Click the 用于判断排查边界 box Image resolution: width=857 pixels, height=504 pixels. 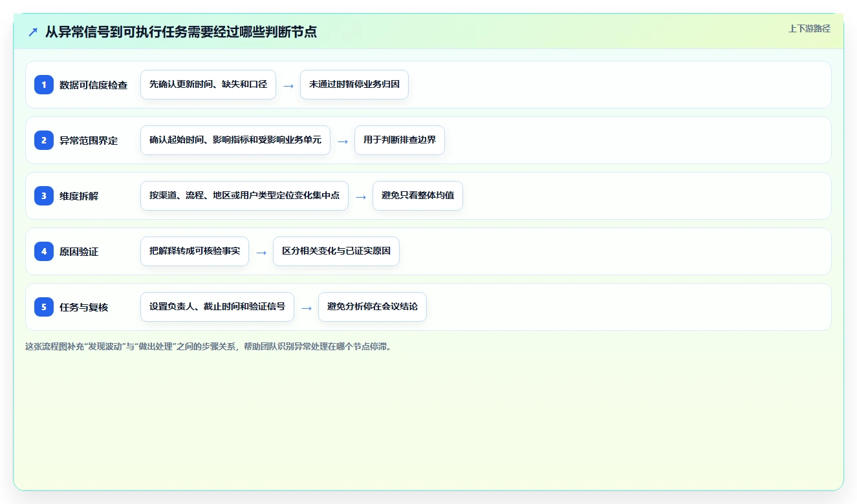[400, 140]
